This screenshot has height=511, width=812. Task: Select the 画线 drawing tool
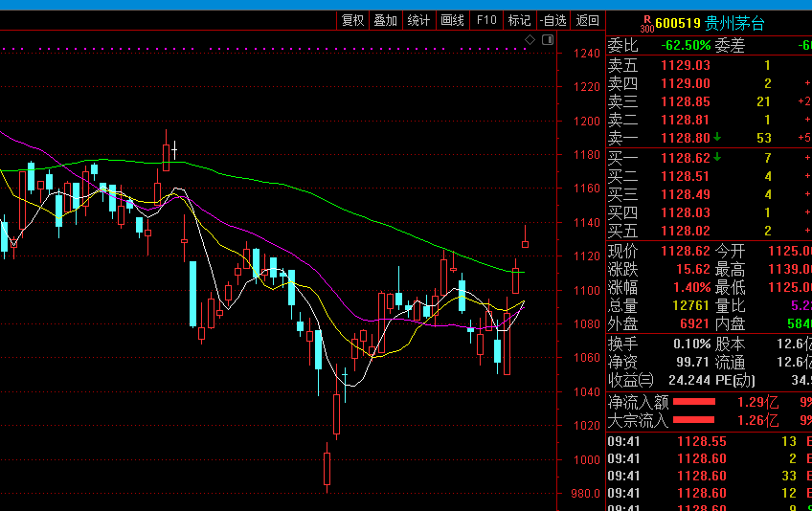click(x=452, y=20)
